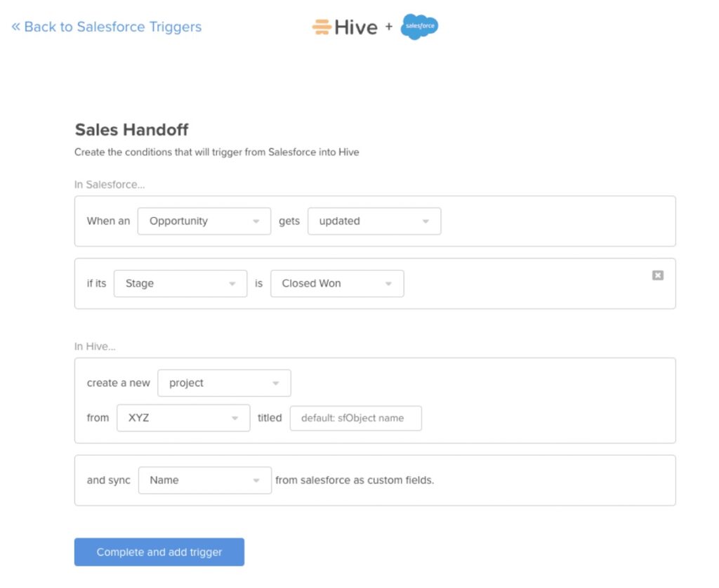The height and width of the screenshot is (588, 719).
Task: Open the 'updated' event dropdown
Action: [374, 221]
